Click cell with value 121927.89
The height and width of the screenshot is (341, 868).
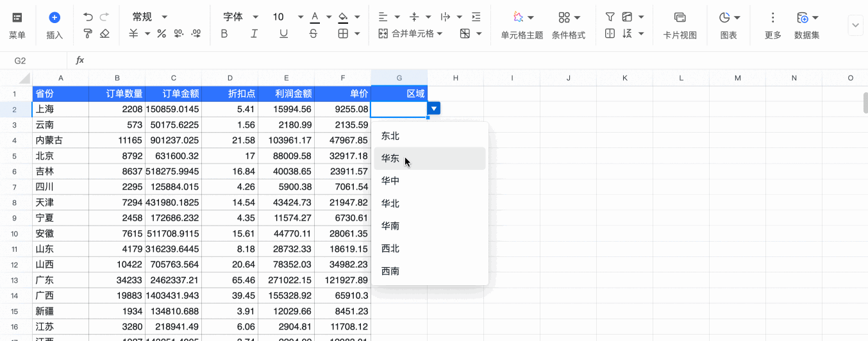[343, 280]
